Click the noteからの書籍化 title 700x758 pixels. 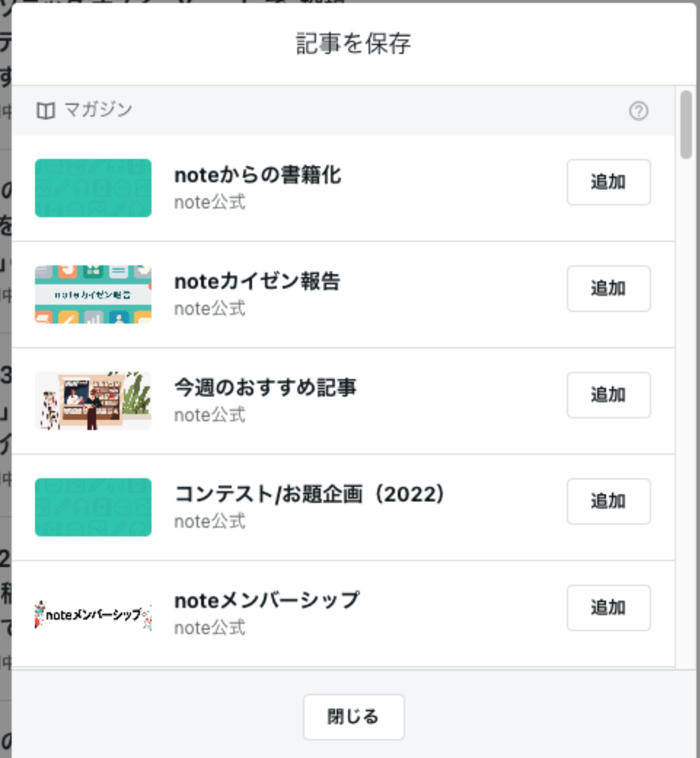257,176
